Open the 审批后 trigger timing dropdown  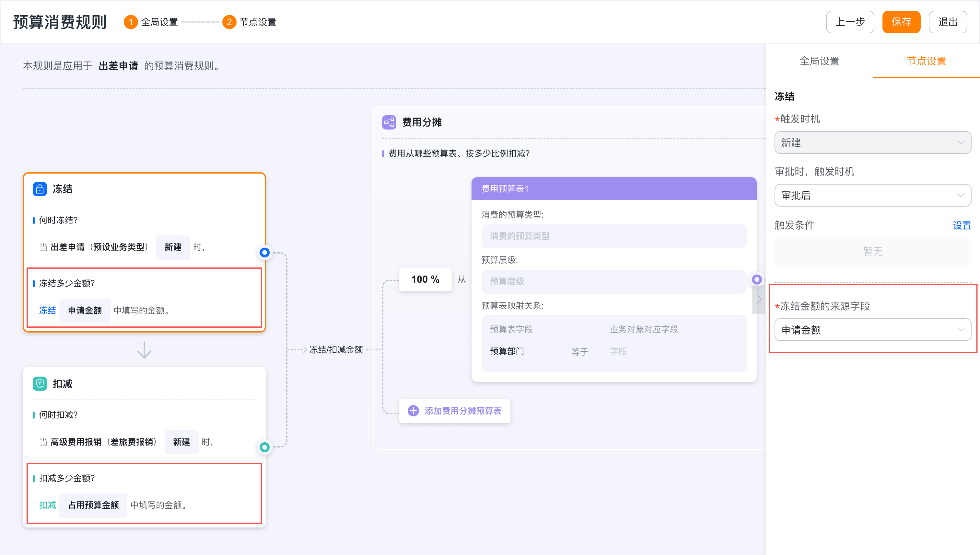872,195
